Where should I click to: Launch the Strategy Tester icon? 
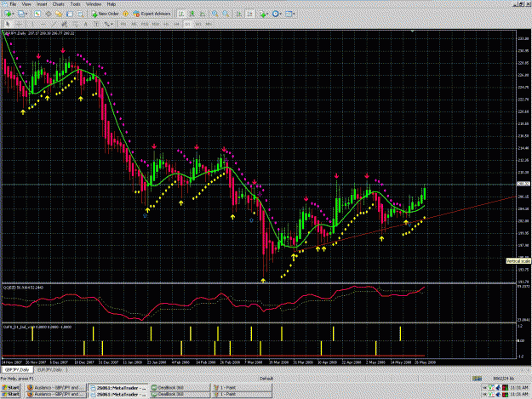pyautogui.click(x=80, y=14)
